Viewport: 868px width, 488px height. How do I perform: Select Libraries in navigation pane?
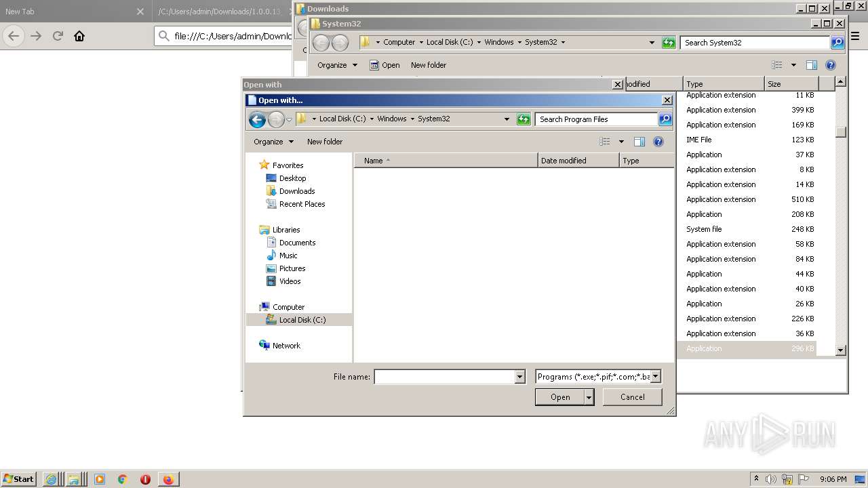click(x=286, y=230)
